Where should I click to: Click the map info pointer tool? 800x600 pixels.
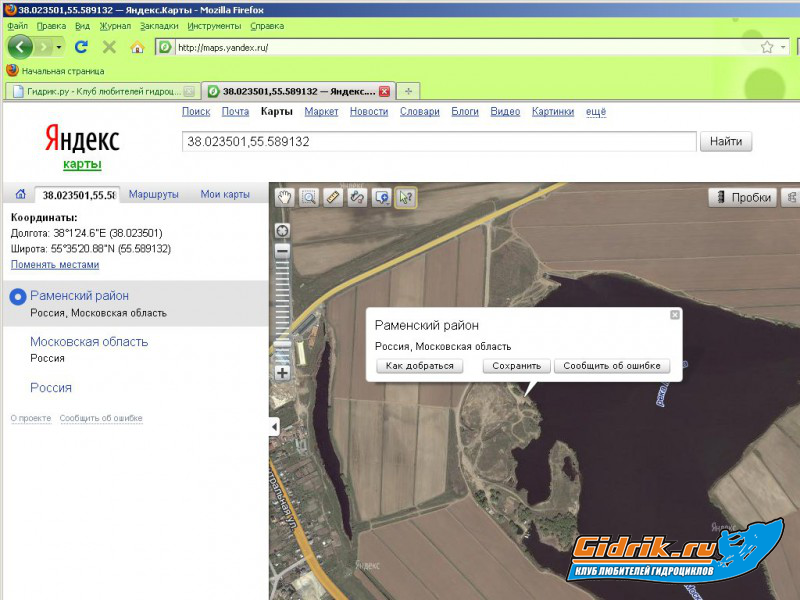click(x=405, y=197)
